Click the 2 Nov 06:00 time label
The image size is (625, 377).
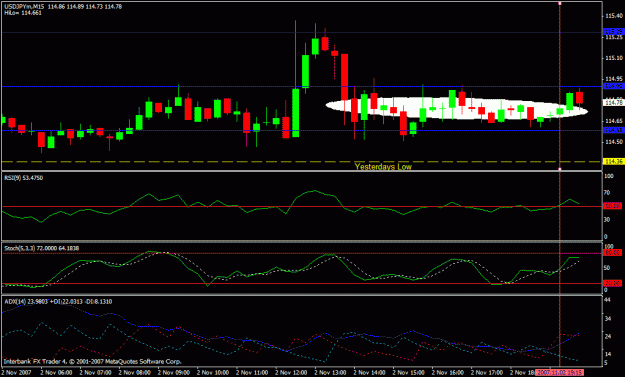coord(56,373)
